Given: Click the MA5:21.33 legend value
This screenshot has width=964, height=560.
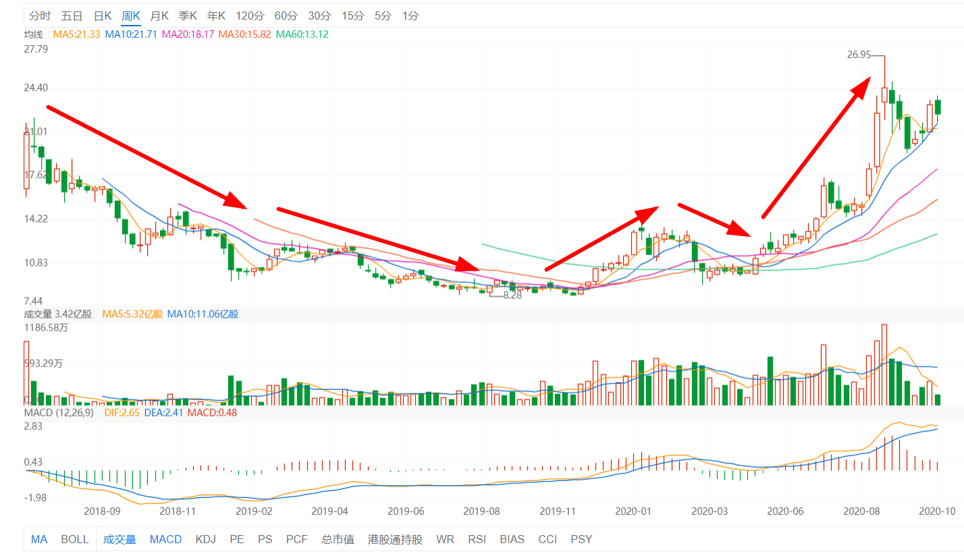Looking at the screenshot, I should click(77, 34).
